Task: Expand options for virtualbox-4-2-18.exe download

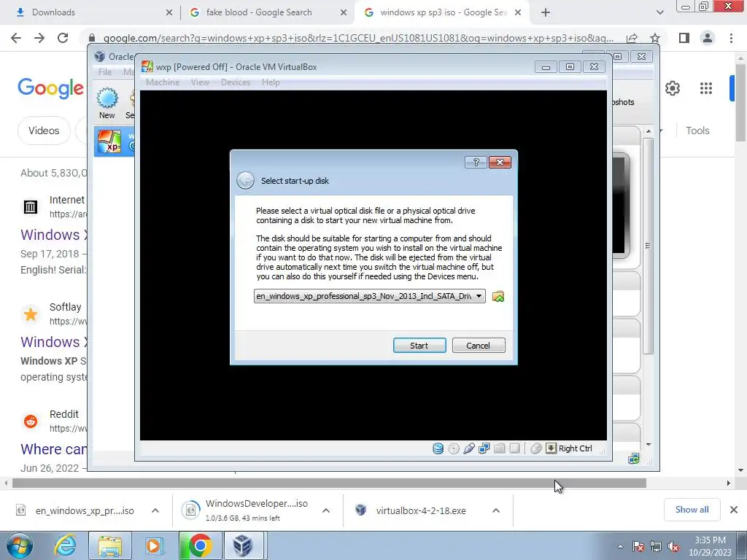Action: (496, 510)
